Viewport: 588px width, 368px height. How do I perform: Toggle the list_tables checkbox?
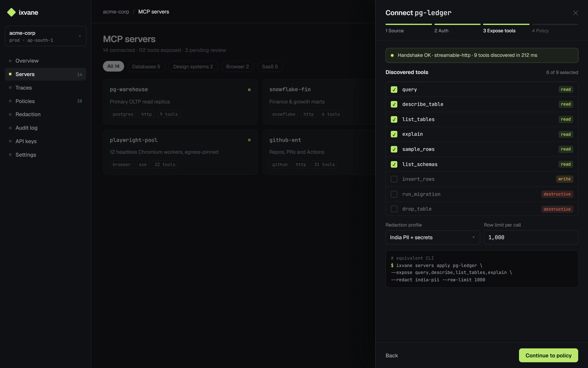click(394, 119)
